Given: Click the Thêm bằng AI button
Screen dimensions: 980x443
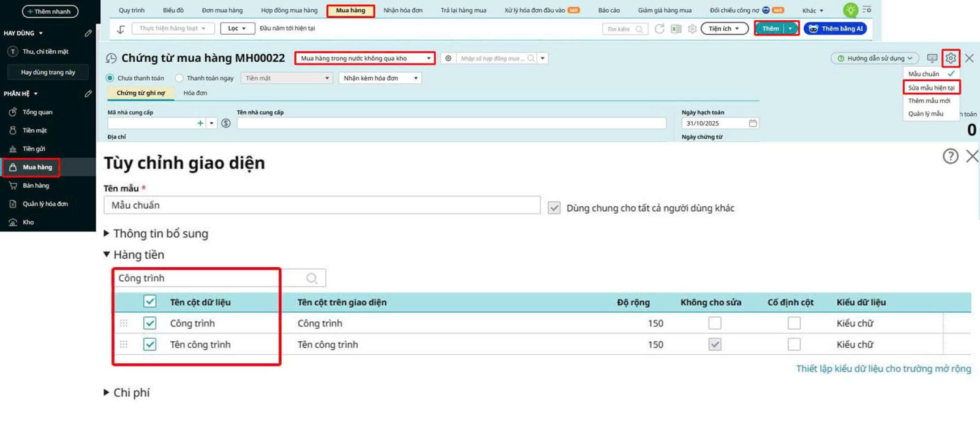Looking at the screenshot, I should pos(835,29).
